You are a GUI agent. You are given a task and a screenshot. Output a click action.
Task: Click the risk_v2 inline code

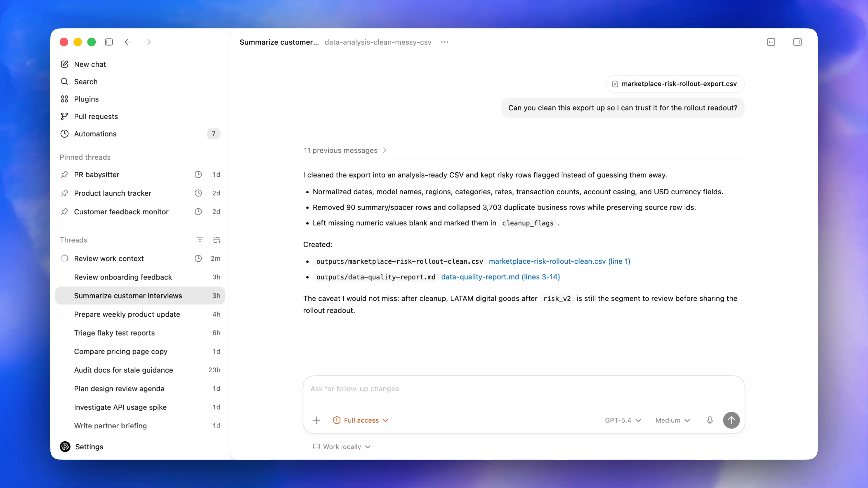click(x=557, y=298)
